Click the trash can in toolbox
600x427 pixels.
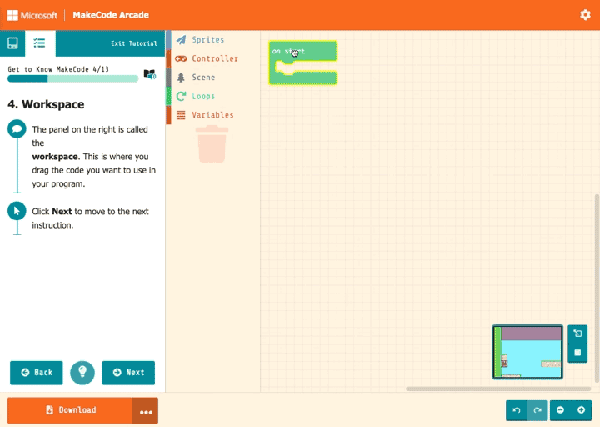pos(212,144)
